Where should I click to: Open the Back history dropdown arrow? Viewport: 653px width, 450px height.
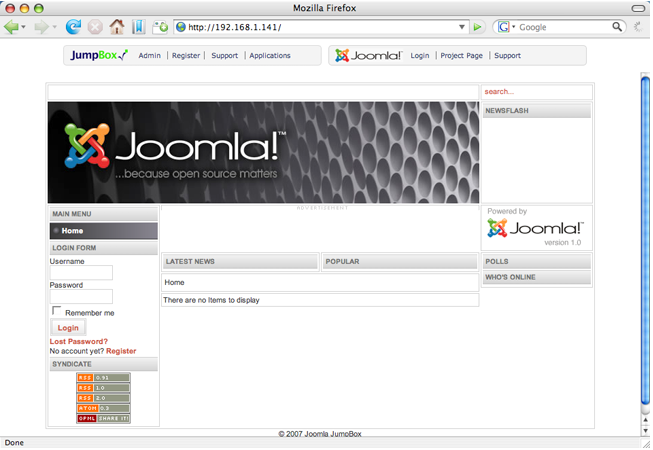pos(23,27)
